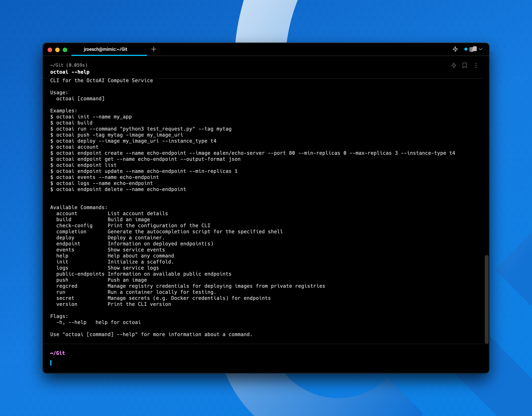
Task: Click the octoai --help command header
Action: (x=70, y=72)
